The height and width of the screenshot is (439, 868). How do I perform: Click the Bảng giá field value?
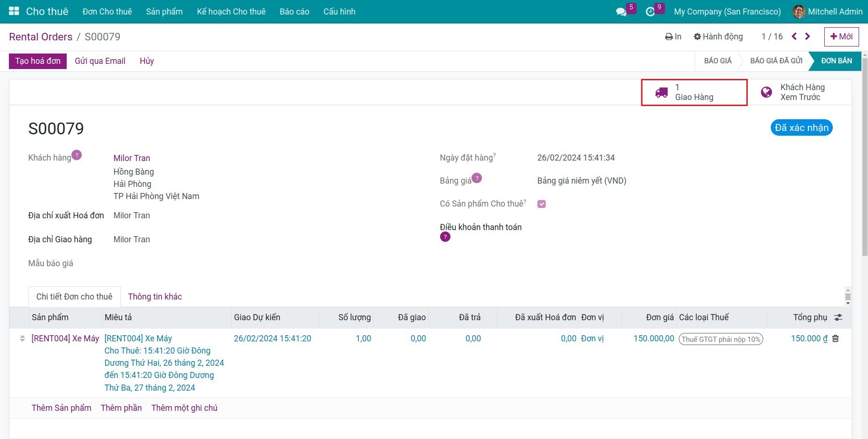(x=581, y=181)
